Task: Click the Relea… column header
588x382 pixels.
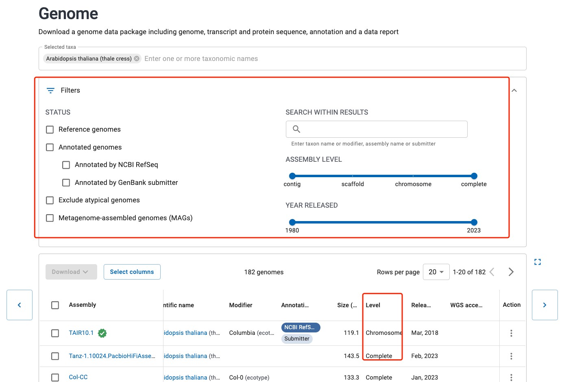Action: [421, 305]
